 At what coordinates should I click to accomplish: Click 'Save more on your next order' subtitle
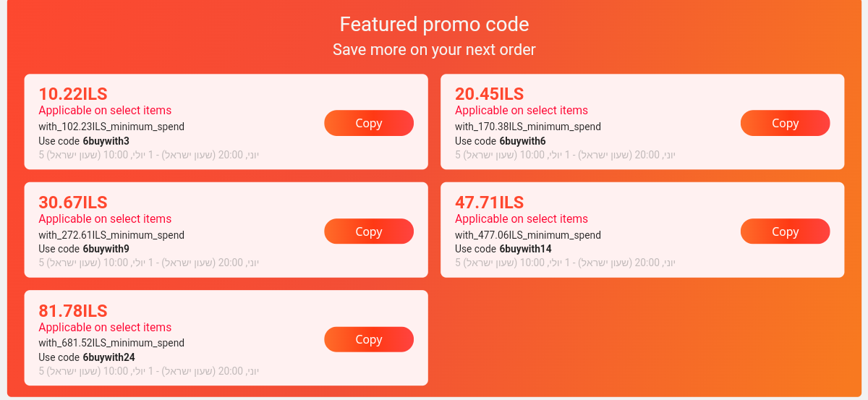434,50
